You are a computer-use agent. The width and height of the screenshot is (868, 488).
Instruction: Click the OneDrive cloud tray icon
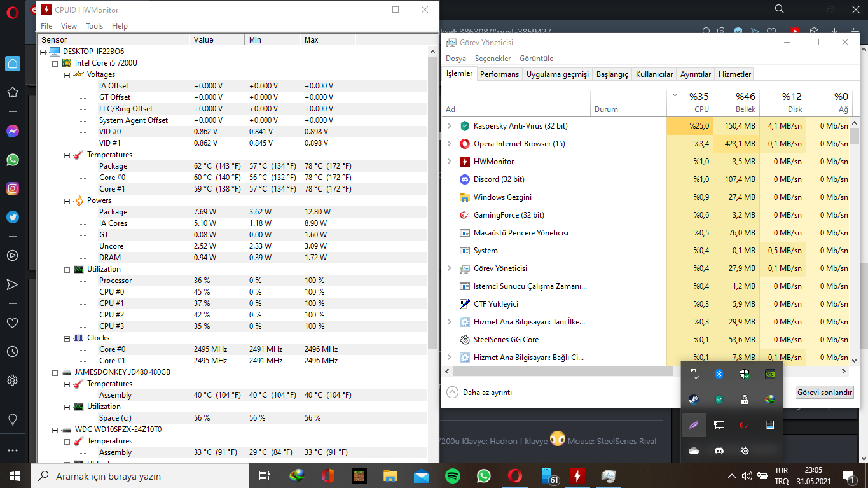(x=694, y=450)
